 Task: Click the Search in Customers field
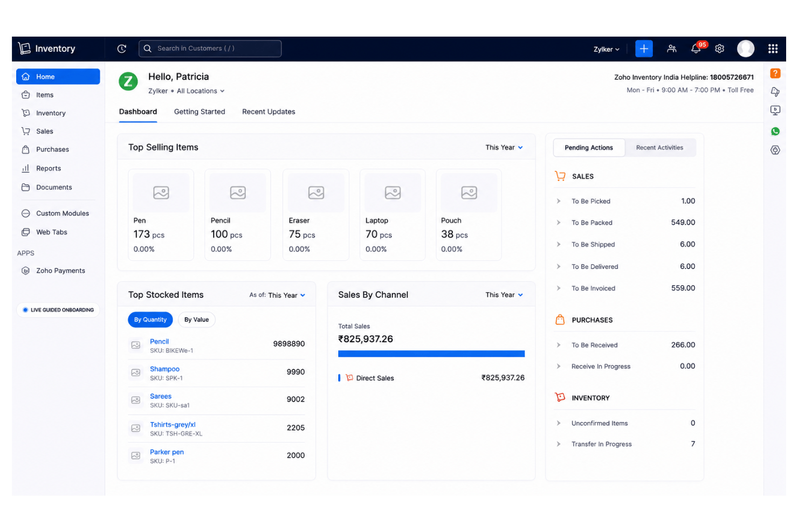(210, 49)
